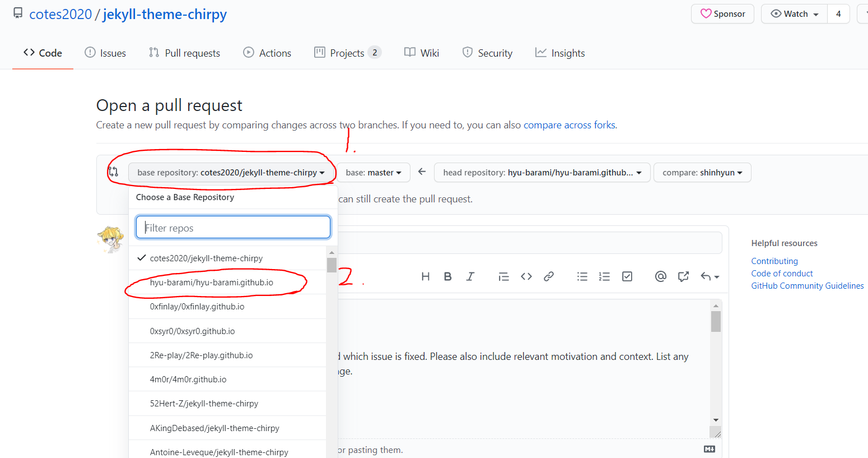Screen dimensions: 868x458
Task: Insert a quote block icon
Action: click(x=503, y=276)
